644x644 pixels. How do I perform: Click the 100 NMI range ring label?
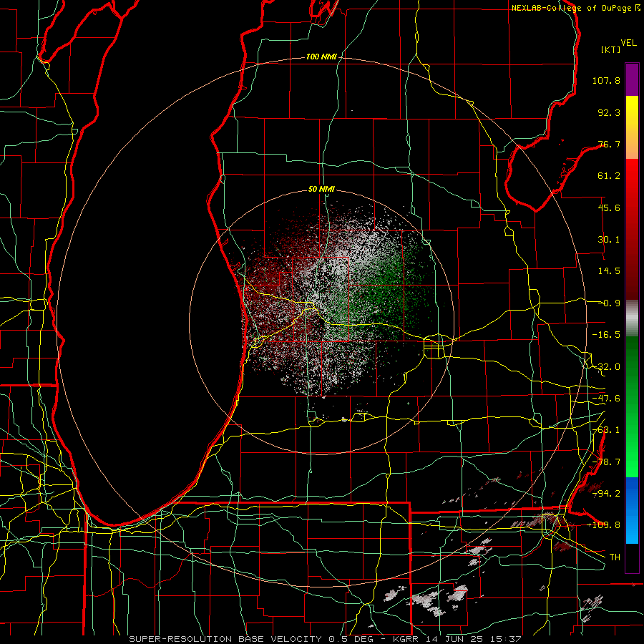[321, 57]
